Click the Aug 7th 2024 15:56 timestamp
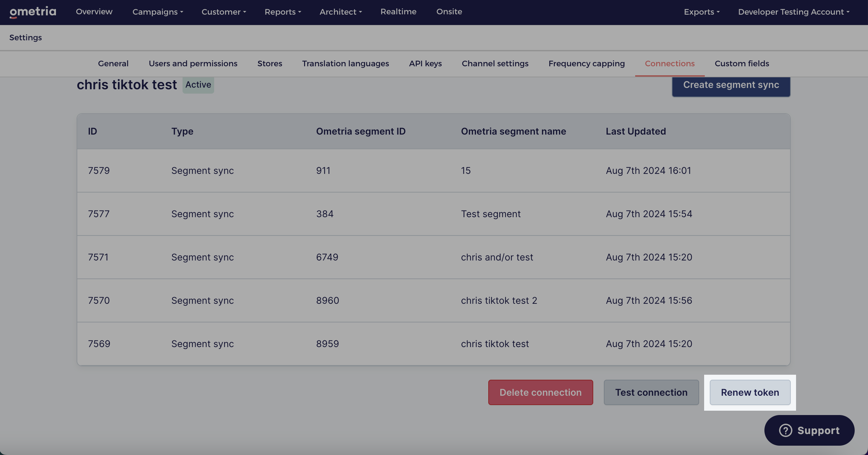This screenshot has width=868, height=455. [649, 300]
